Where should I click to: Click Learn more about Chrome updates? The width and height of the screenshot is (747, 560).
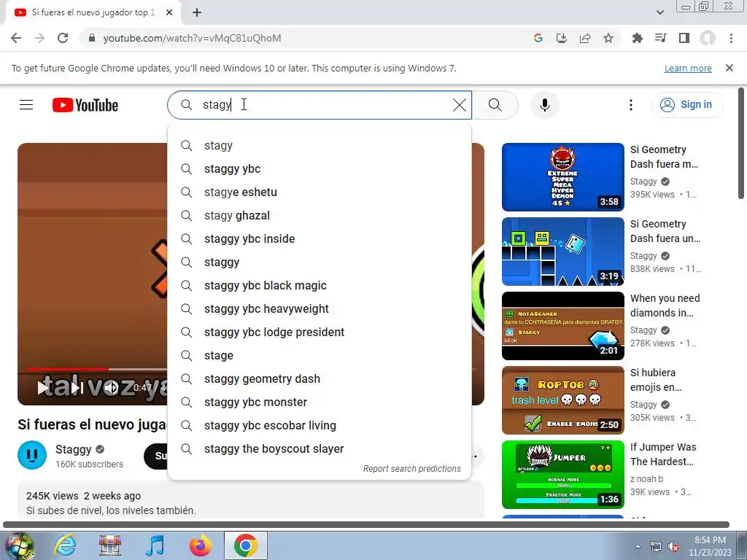pyautogui.click(x=688, y=68)
